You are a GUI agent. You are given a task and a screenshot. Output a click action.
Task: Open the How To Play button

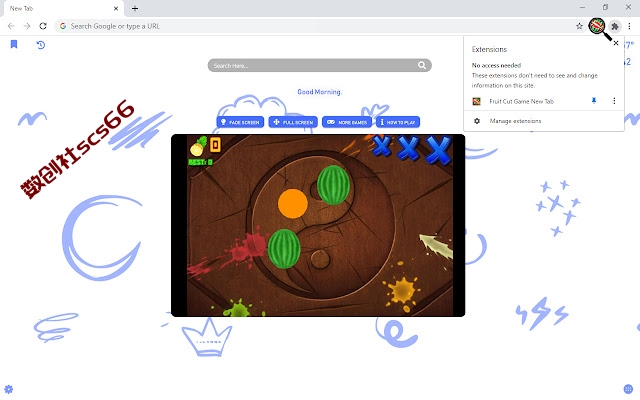tap(398, 122)
